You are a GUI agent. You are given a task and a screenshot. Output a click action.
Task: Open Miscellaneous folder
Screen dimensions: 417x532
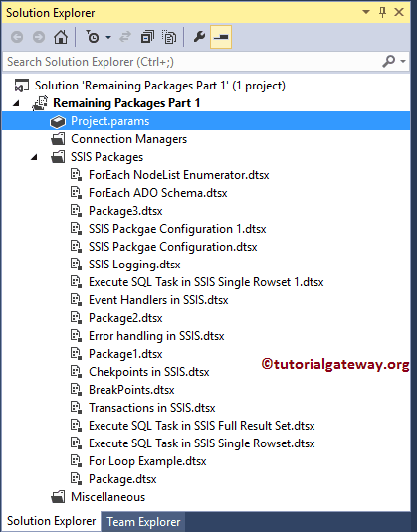pyautogui.click(x=108, y=497)
